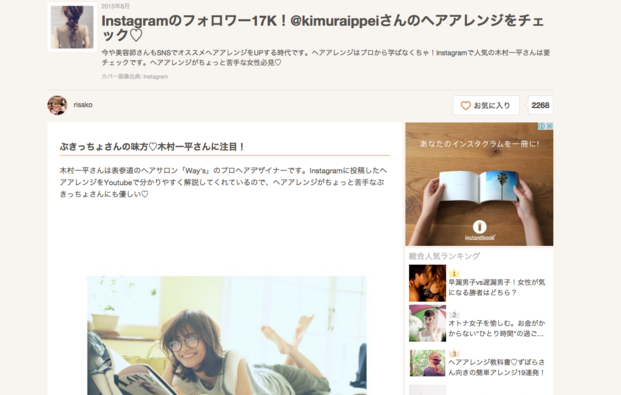Click the rank 2 crown badge
621x395 pixels.
[454, 314]
